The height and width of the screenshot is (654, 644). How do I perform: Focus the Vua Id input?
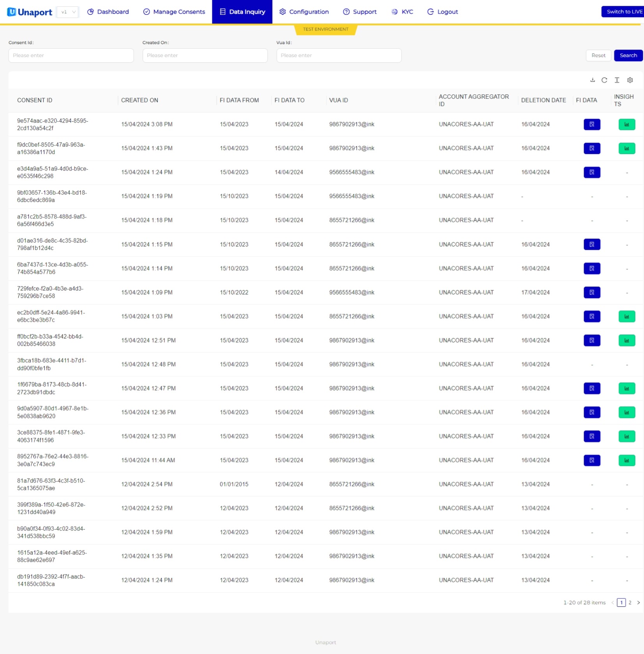click(x=339, y=55)
